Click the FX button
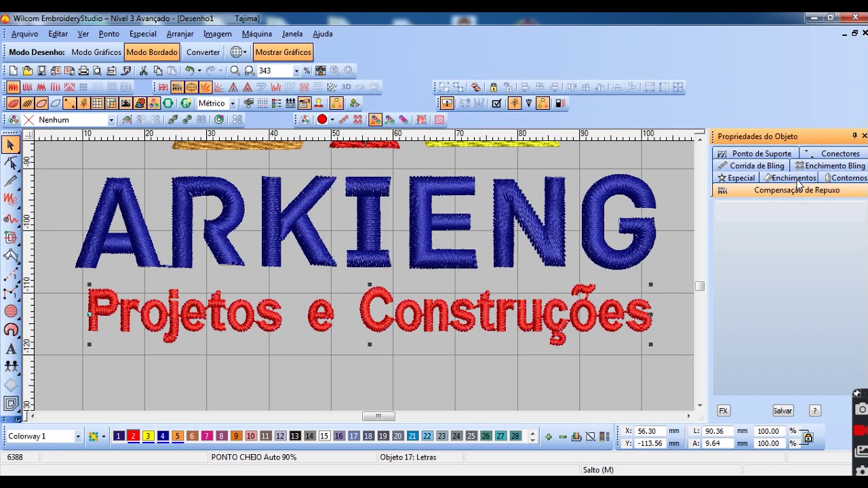 pos(723,411)
